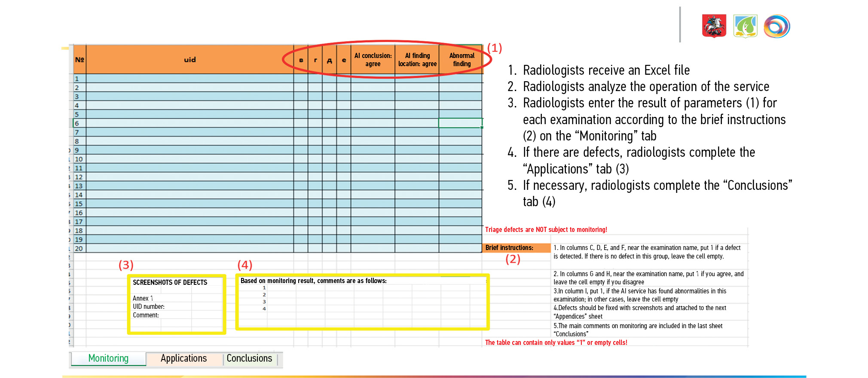Click the green leaf emblem logo

pyautogui.click(x=745, y=26)
